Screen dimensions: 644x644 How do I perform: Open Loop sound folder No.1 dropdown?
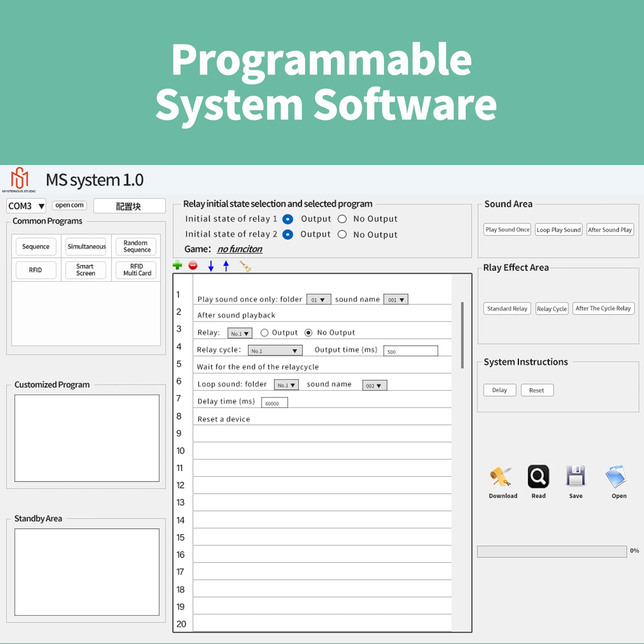tap(287, 385)
